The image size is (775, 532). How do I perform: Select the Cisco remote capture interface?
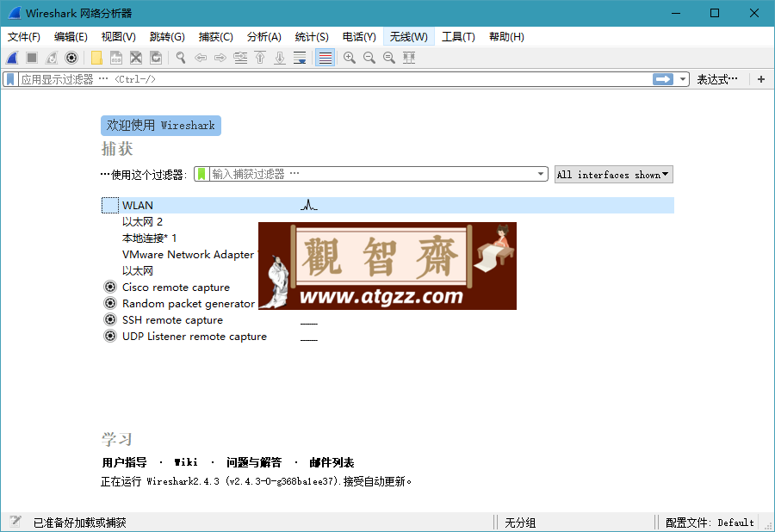[176, 287]
